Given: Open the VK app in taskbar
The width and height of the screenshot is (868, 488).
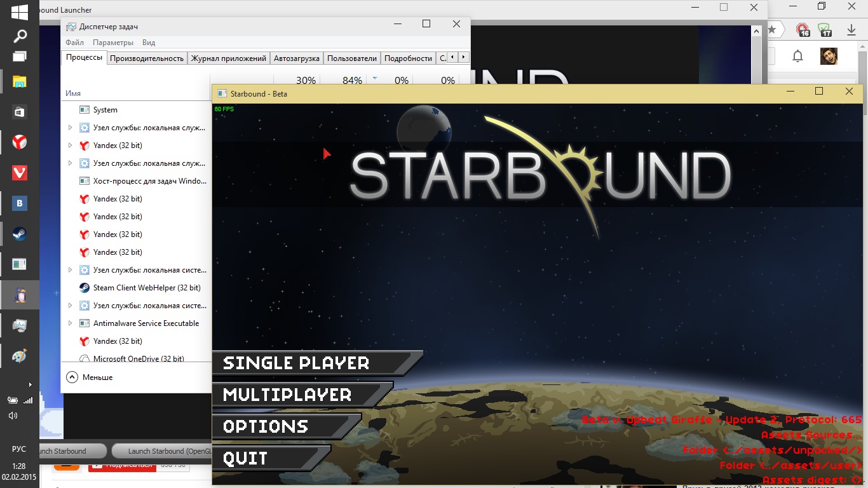Looking at the screenshot, I should click(19, 203).
